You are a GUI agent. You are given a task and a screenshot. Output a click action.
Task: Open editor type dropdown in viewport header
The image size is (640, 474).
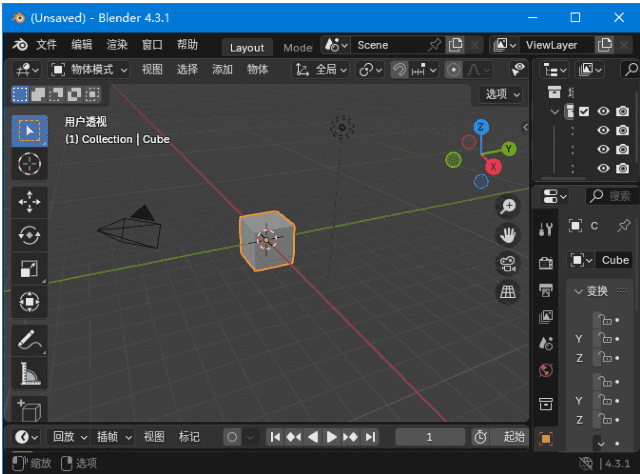[x=27, y=70]
